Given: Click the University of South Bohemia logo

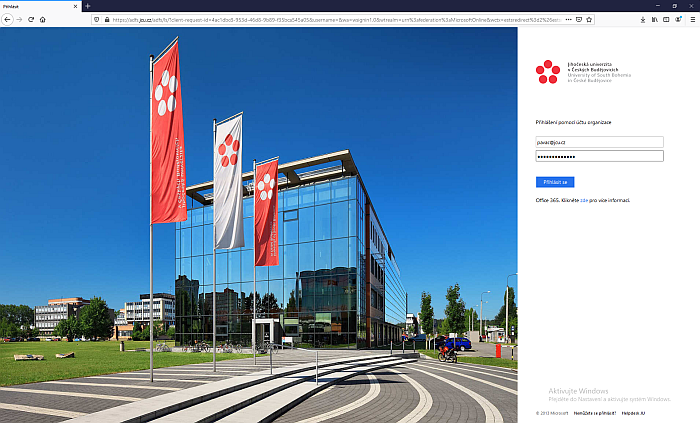Looking at the screenshot, I should click(x=583, y=72).
